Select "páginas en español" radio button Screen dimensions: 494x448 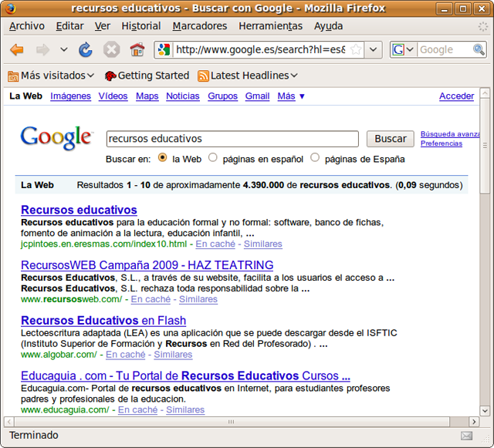[x=213, y=158]
